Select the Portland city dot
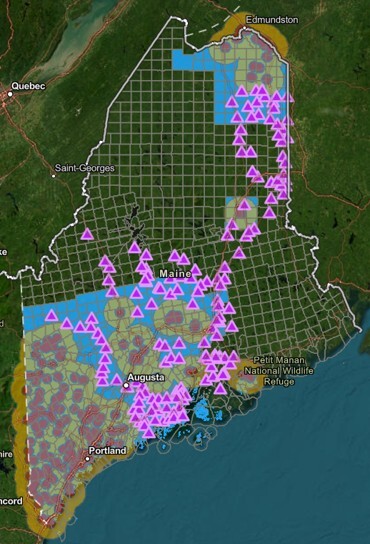370x544 pixels. tap(87, 459)
